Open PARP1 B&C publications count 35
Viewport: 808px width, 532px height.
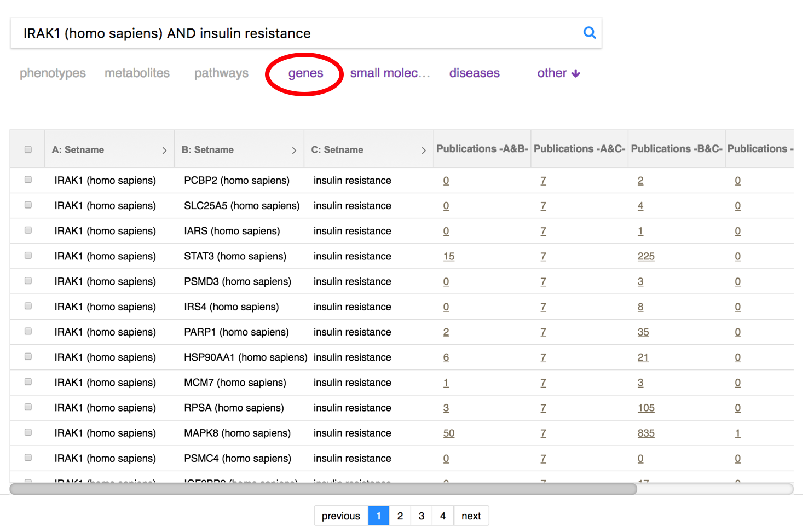643,332
